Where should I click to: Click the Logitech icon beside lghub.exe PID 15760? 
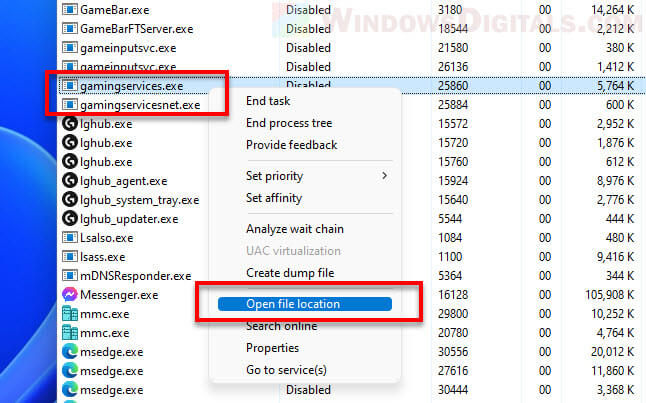[x=70, y=162]
